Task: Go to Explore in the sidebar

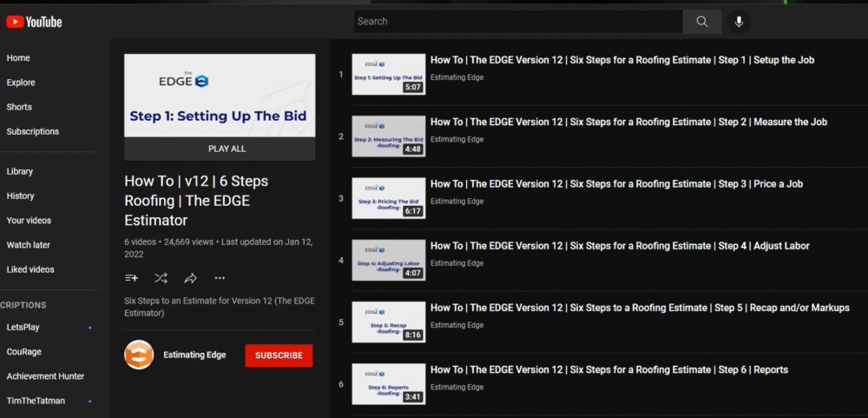Action: pos(21,82)
